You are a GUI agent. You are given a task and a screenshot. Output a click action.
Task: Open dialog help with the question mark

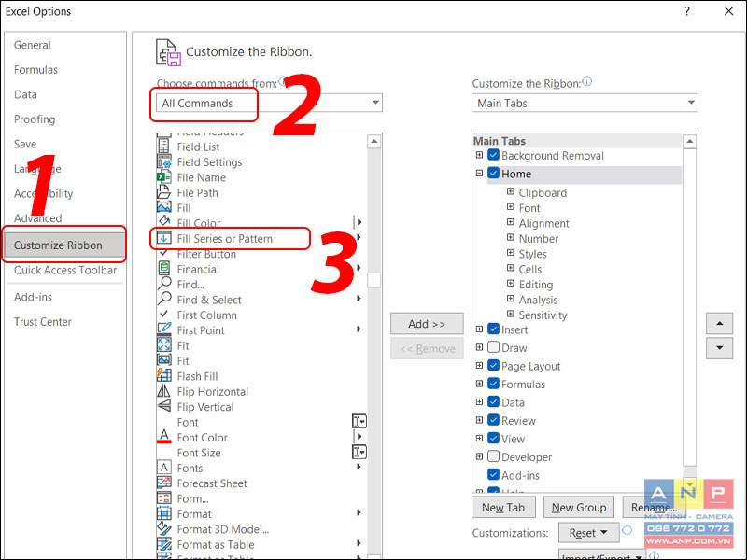tap(687, 11)
